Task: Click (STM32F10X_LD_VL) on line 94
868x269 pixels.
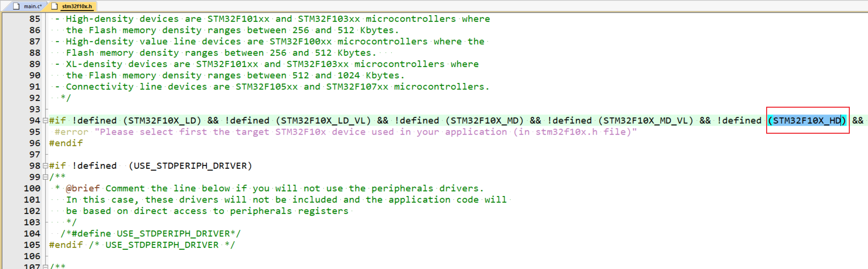Action: pyautogui.click(x=323, y=121)
